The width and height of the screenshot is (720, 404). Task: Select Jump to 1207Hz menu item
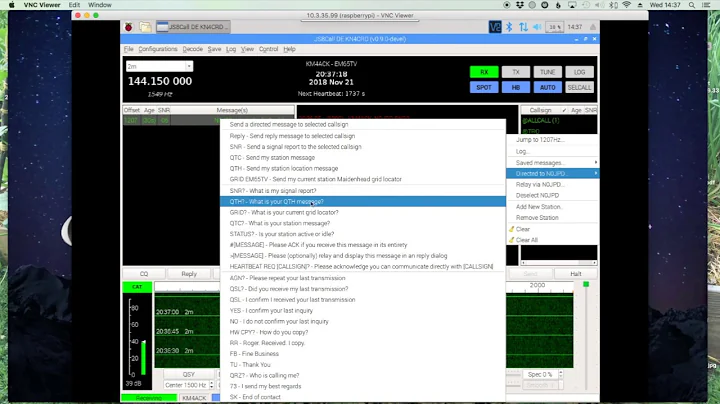pos(553,140)
